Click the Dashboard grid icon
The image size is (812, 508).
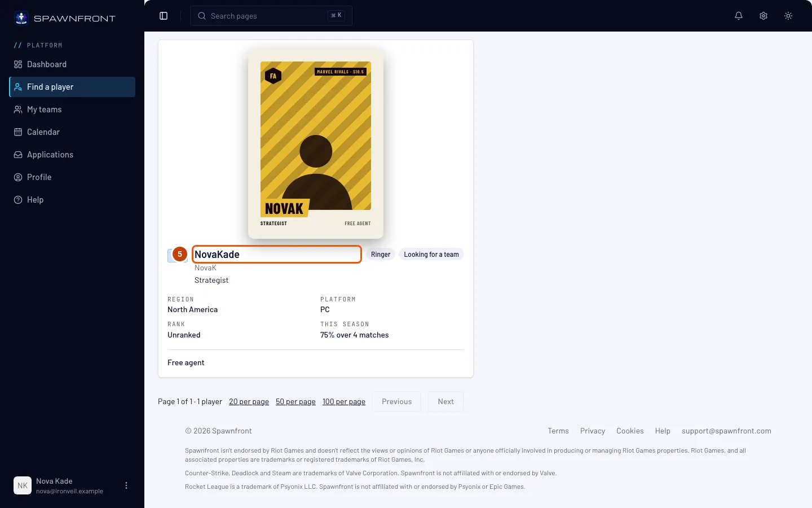(18, 64)
